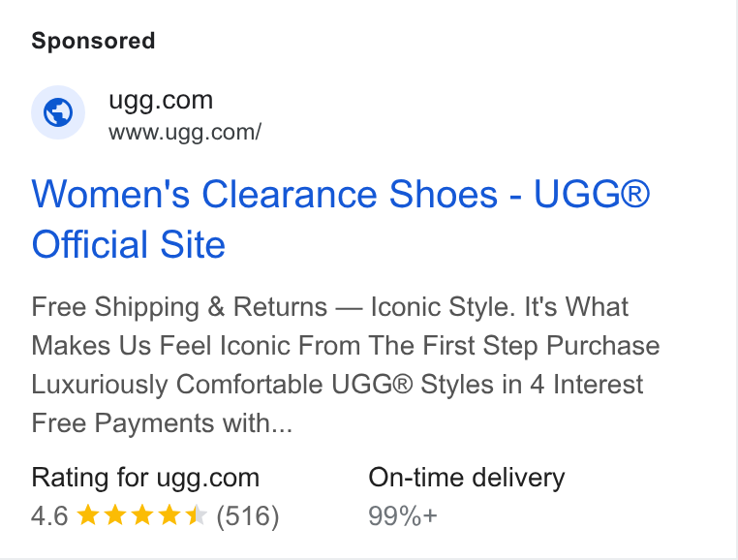Click the fourth gold rating star
Screen dimensions: 738x560
[x=169, y=514]
